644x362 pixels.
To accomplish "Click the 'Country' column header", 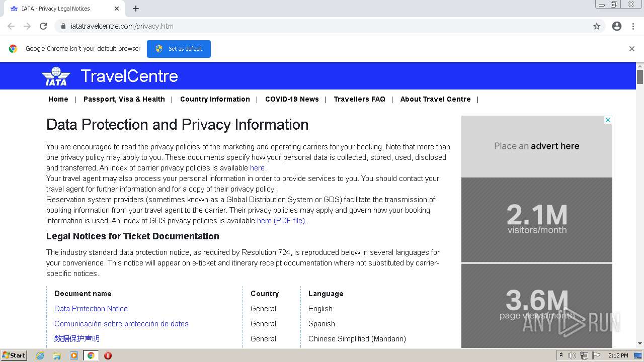I will point(265,294).
